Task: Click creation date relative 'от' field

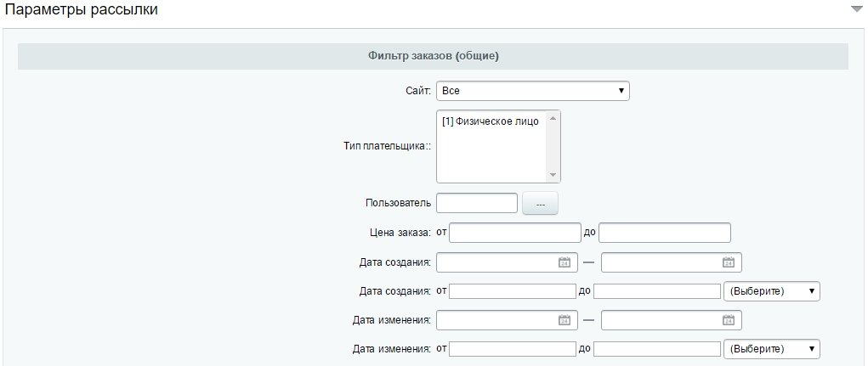Action: click(x=513, y=291)
